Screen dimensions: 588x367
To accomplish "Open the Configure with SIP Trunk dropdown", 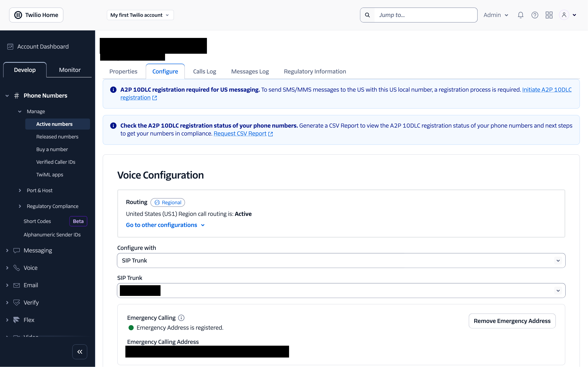I will (341, 261).
